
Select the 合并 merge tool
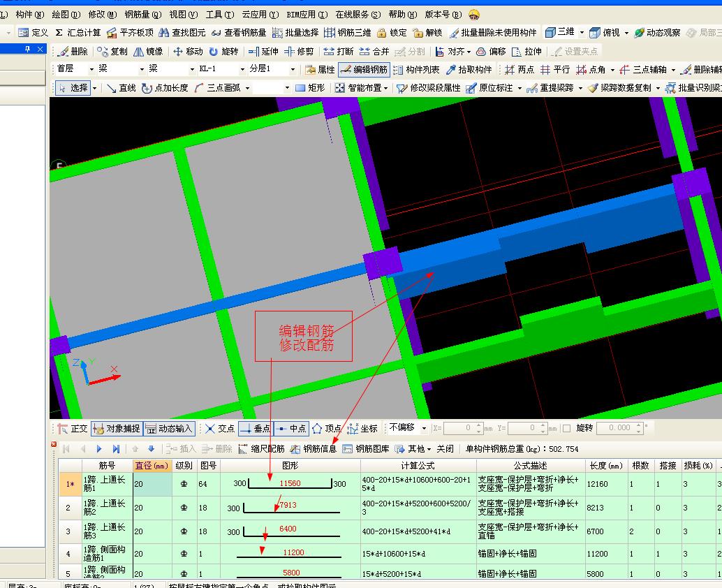click(374, 52)
